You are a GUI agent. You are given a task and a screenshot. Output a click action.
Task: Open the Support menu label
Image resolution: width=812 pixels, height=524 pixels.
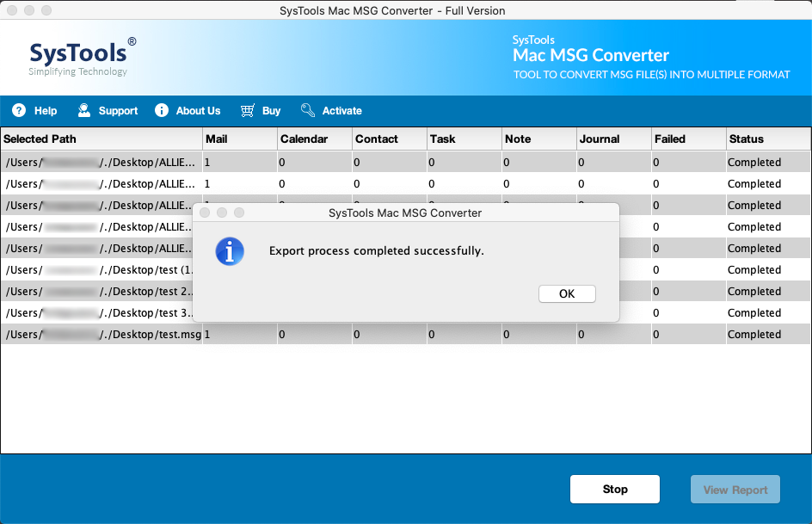point(118,111)
